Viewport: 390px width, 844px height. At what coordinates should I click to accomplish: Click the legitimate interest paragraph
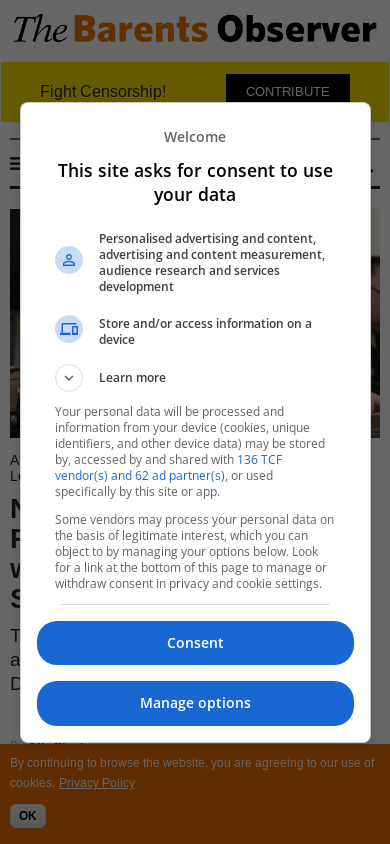(195, 552)
